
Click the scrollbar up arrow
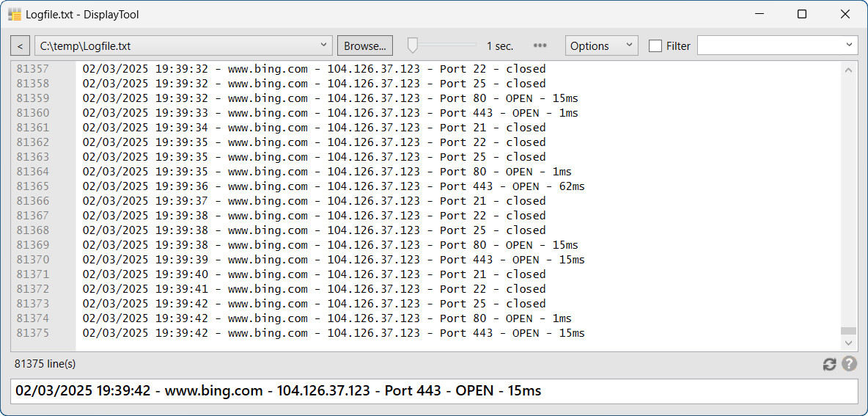pyautogui.click(x=848, y=70)
